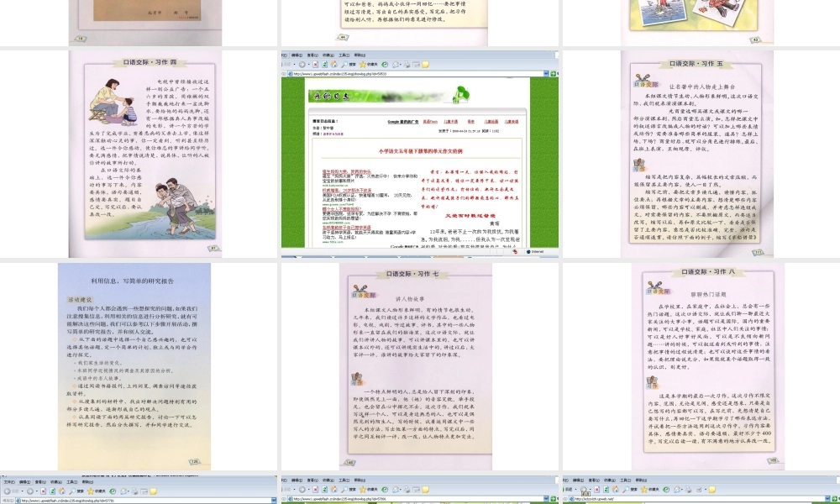The width and height of the screenshot is (840, 504).
Task: Open the 编辑(E) menu in middle browser screenshot
Action: (x=297, y=55)
